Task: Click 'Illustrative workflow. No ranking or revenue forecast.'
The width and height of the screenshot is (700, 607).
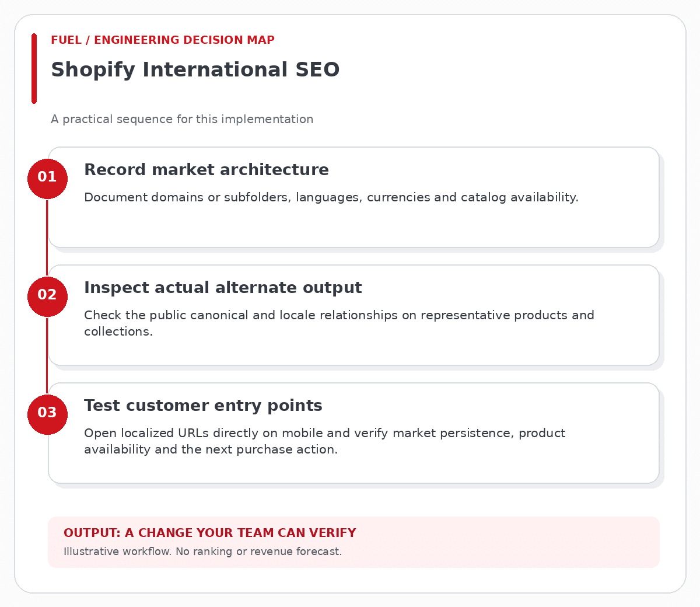Action: coord(203,552)
